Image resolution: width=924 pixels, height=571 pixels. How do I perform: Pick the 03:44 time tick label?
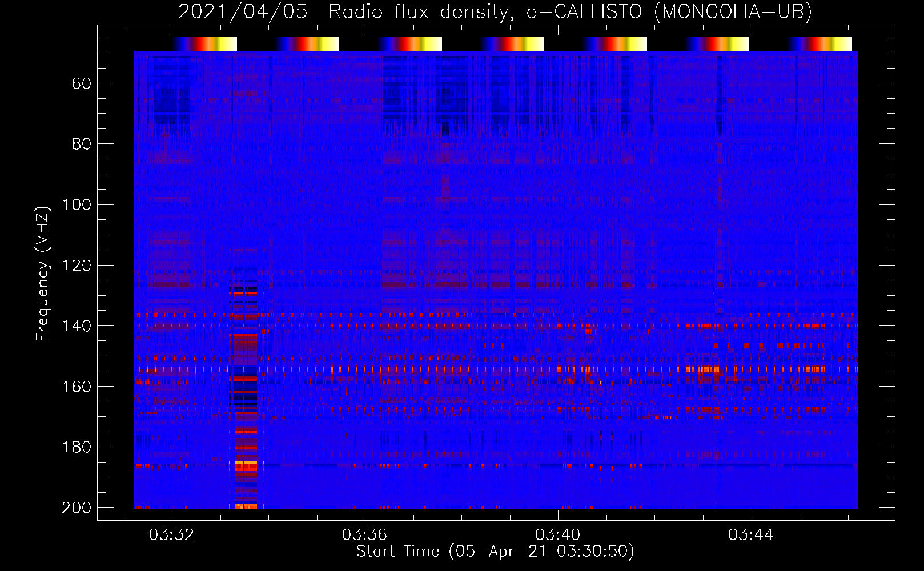pyautogui.click(x=751, y=534)
